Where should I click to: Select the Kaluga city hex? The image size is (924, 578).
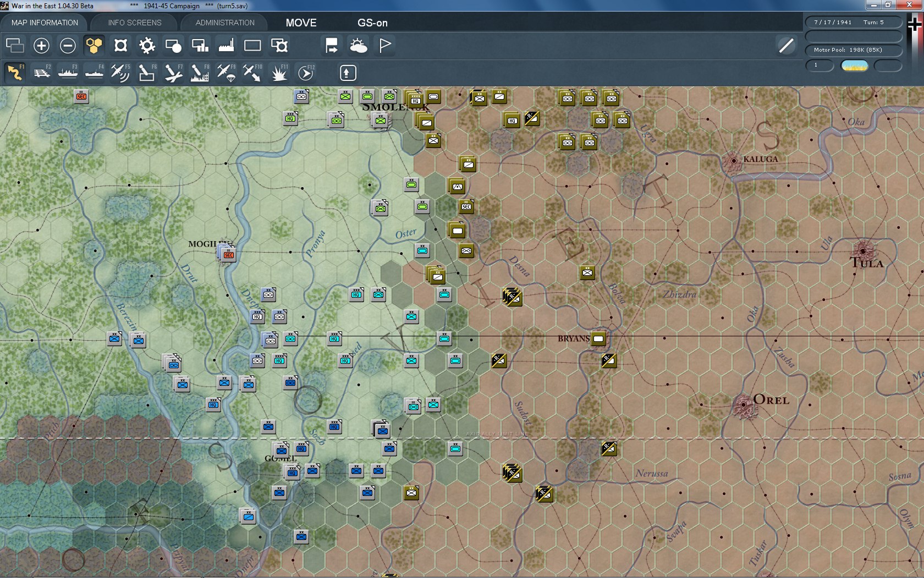click(733, 161)
